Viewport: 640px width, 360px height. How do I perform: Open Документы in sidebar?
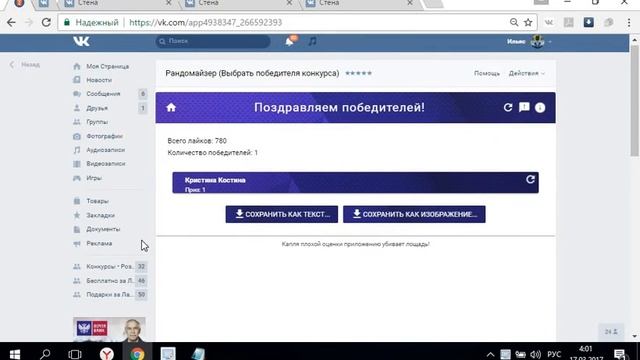click(x=103, y=229)
